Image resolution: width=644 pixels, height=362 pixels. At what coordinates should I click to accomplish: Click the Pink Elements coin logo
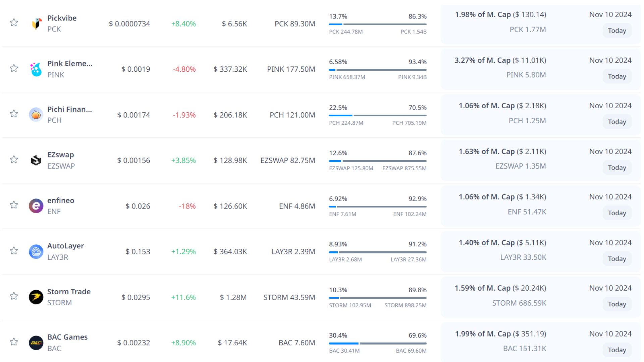pyautogui.click(x=36, y=69)
